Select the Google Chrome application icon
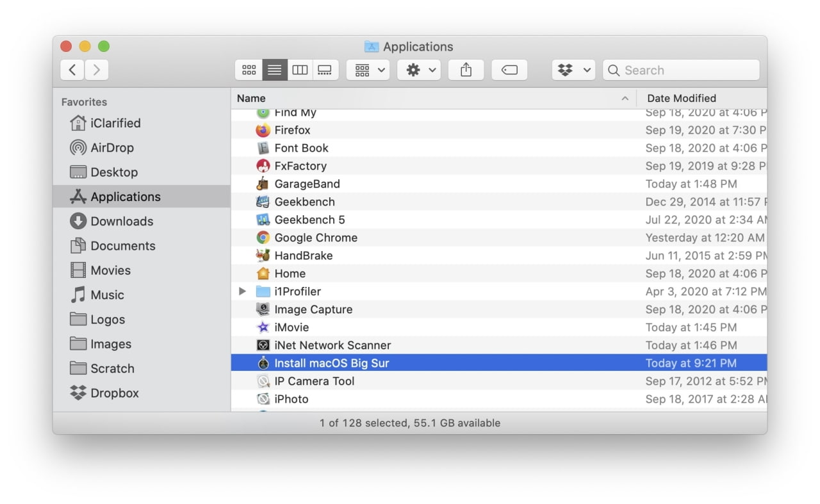The image size is (820, 504). click(263, 237)
